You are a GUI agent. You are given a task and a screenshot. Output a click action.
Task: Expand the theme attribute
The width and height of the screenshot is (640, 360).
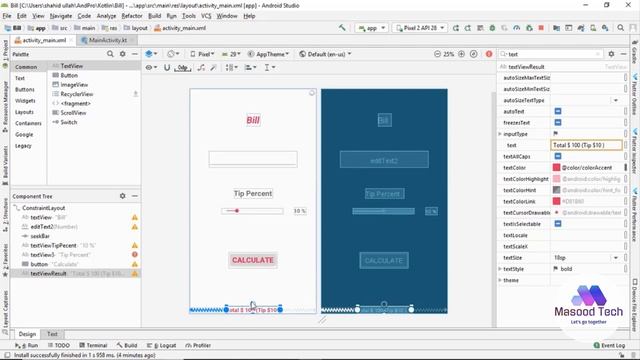click(x=500, y=280)
